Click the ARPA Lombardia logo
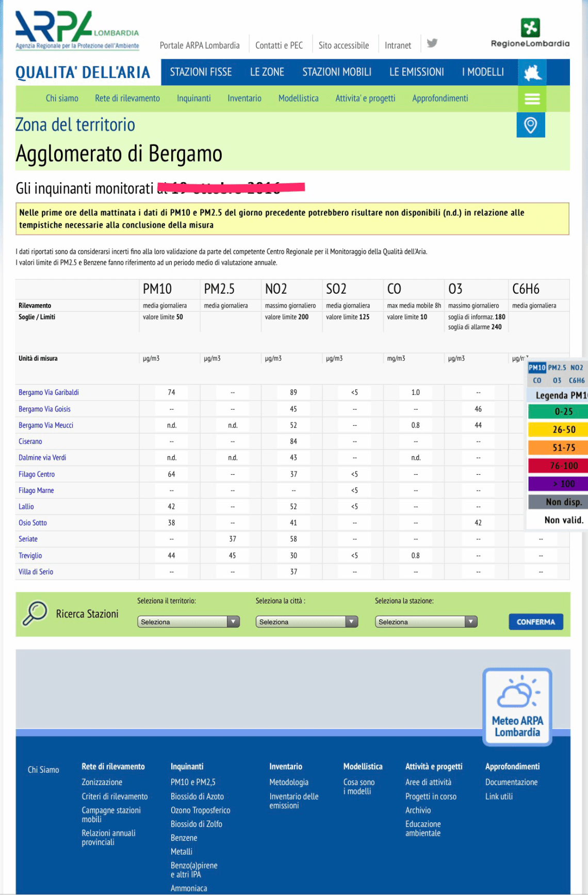The image size is (588, 895). pyautogui.click(x=77, y=30)
